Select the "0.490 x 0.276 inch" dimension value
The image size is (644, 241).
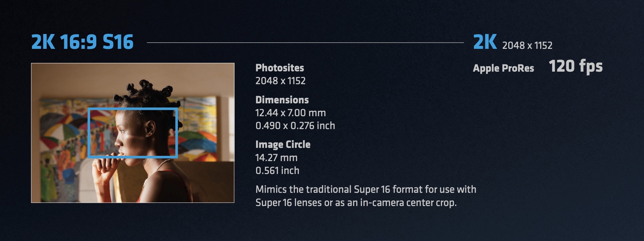click(295, 126)
